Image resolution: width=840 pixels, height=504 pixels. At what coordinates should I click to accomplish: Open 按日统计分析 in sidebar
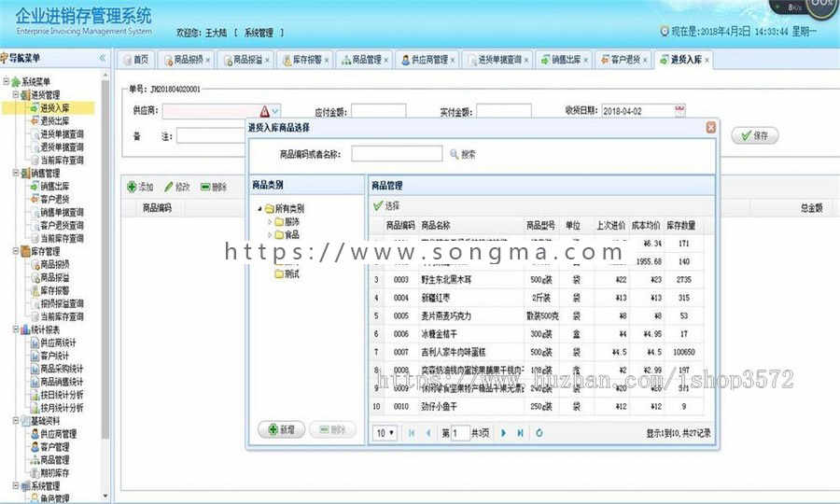(x=62, y=395)
